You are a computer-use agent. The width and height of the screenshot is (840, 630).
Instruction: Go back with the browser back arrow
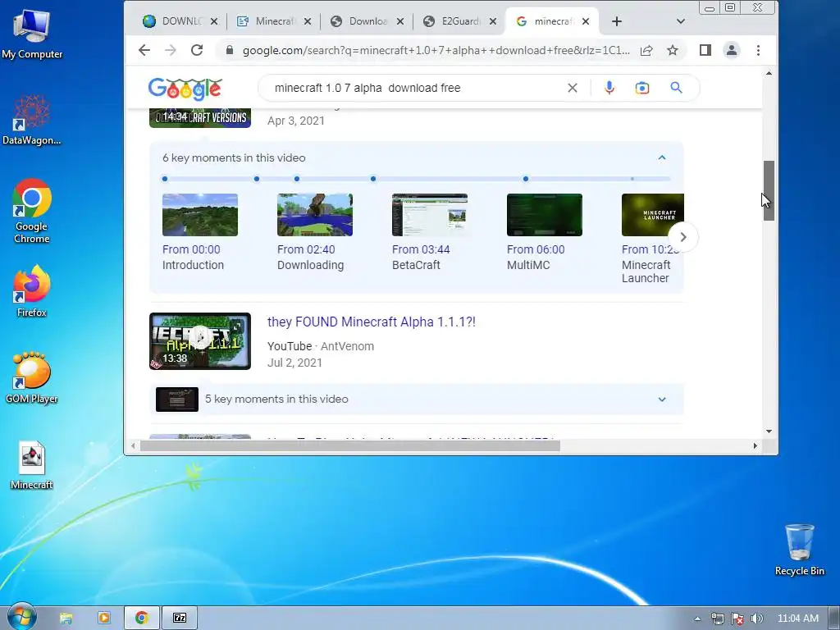pos(144,50)
